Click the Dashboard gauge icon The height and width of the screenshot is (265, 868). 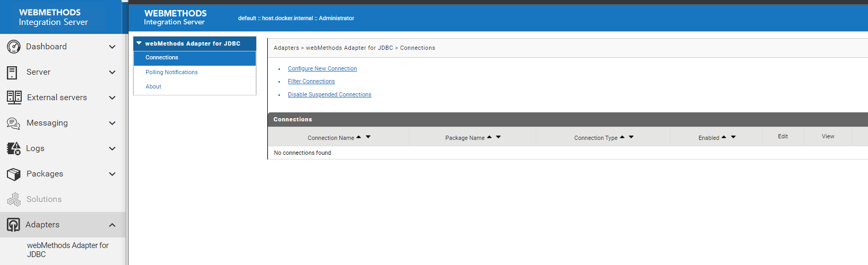[x=14, y=47]
